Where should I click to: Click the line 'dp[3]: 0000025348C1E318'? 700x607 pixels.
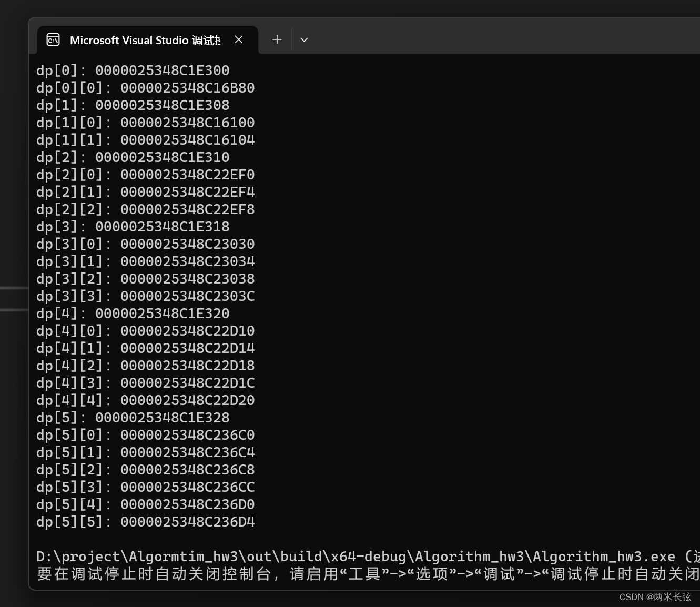tap(133, 227)
